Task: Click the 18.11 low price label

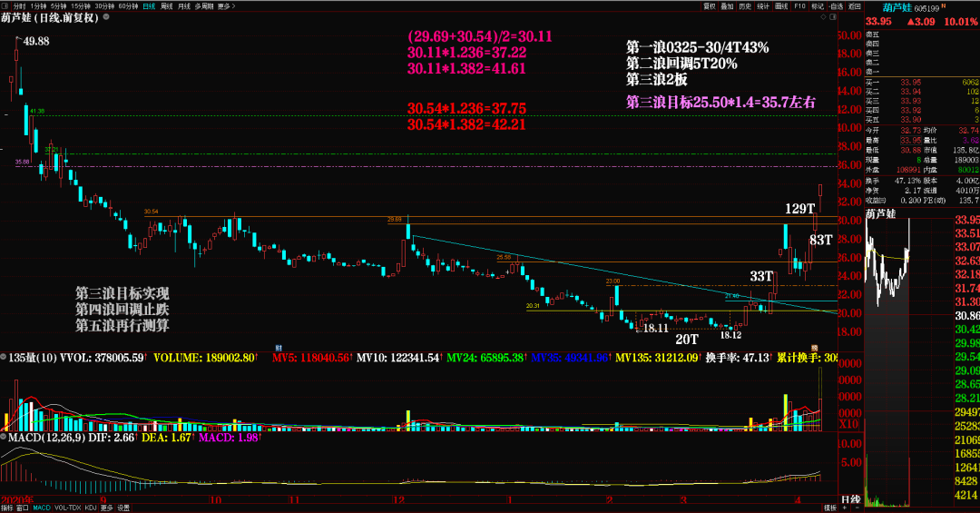Action: (x=656, y=328)
